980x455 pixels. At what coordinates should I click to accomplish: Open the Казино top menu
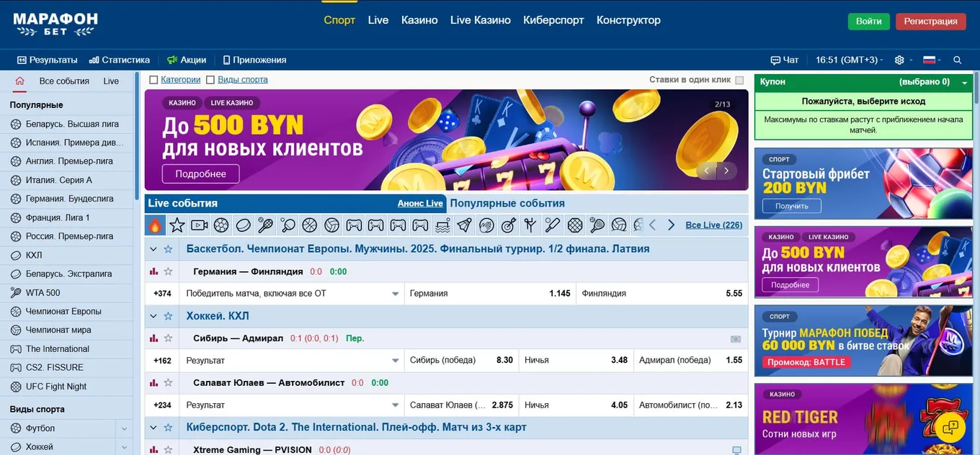[419, 20]
